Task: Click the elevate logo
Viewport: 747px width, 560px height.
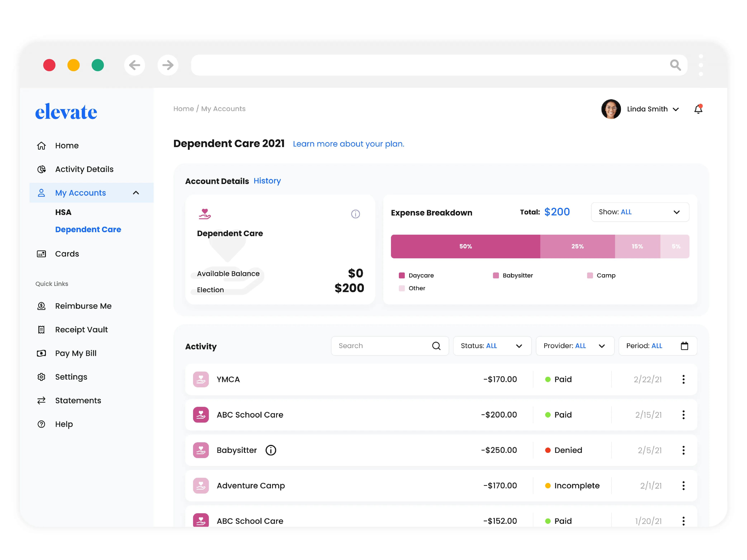Action: click(x=66, y=112)
